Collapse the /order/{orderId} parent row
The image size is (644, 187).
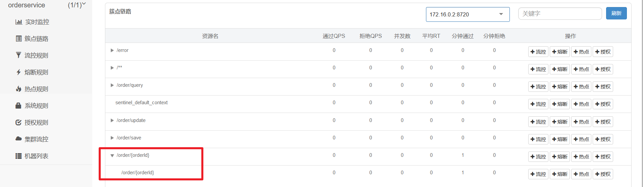click(112, 155)
